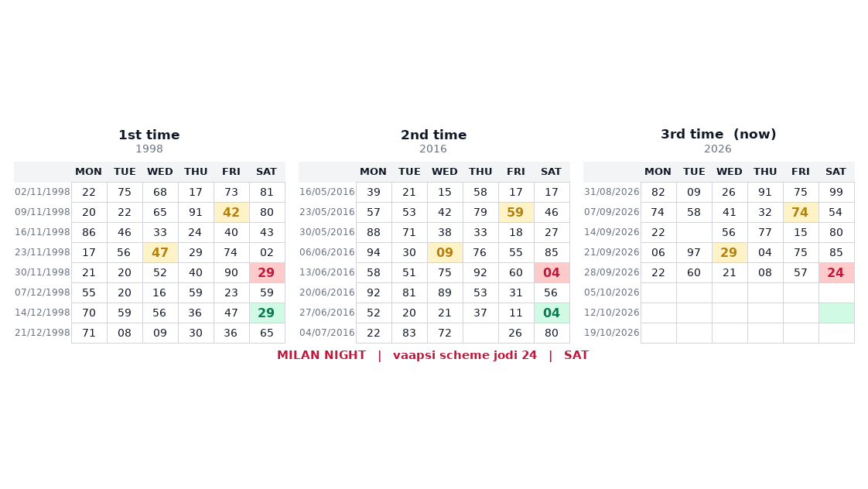868x489 pixels.
Task: Click the 'MILAN NIGHT' caption text
Action: (322, 355)
